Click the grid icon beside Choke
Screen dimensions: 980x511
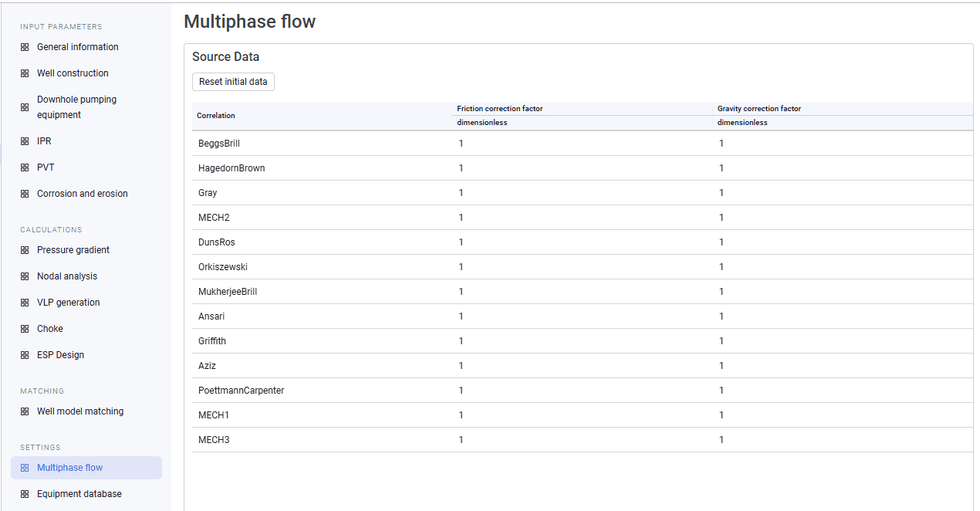tap(25, 329)
